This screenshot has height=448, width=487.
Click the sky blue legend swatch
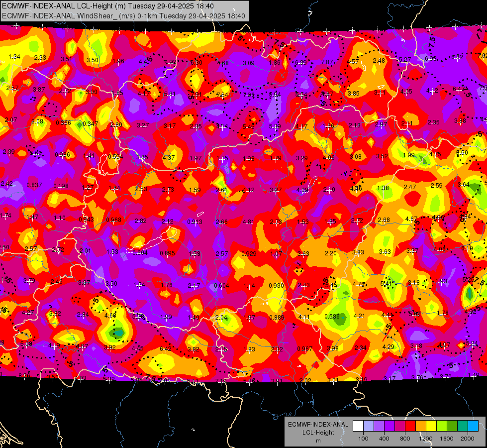coord(473,426)
